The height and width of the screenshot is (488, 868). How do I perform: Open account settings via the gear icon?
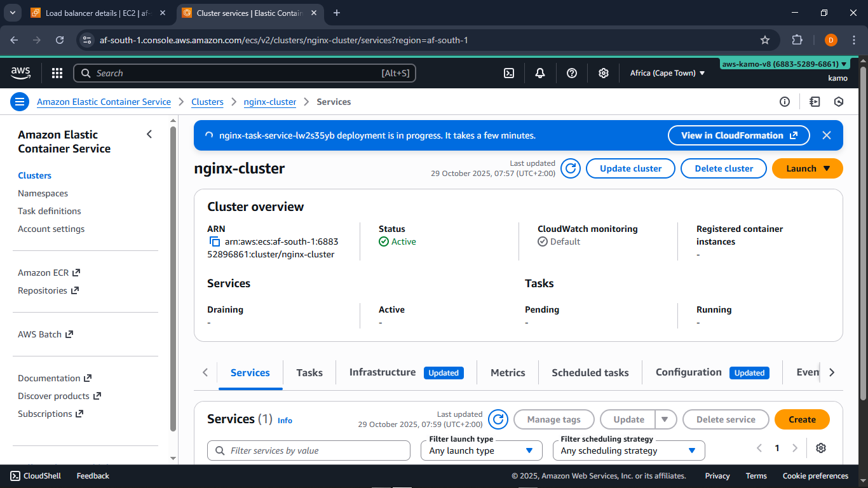(603, 73)
